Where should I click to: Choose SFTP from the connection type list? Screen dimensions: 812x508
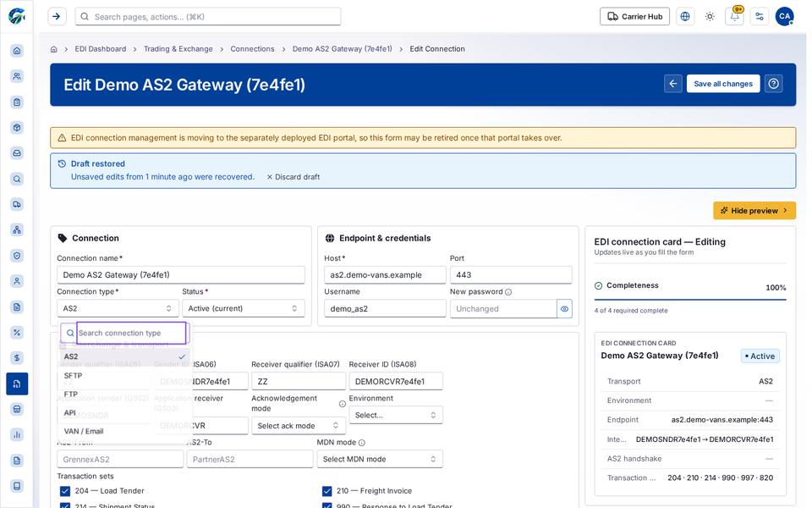click(123, 375)
